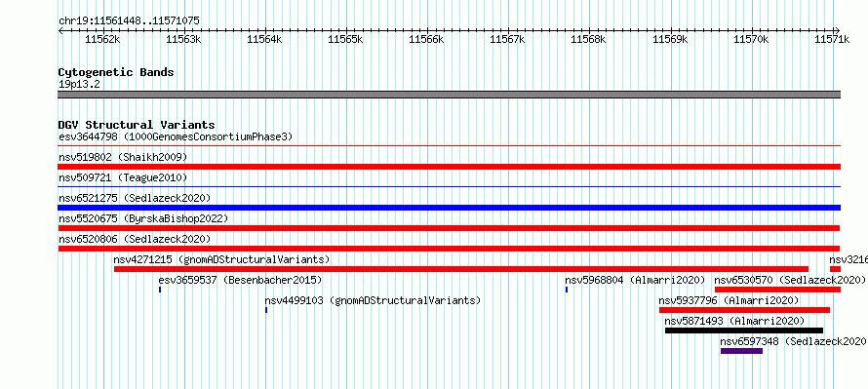Click the 19p13.2 band label
This screenshot has width=868, height=389.
click(x=79, y=85)
